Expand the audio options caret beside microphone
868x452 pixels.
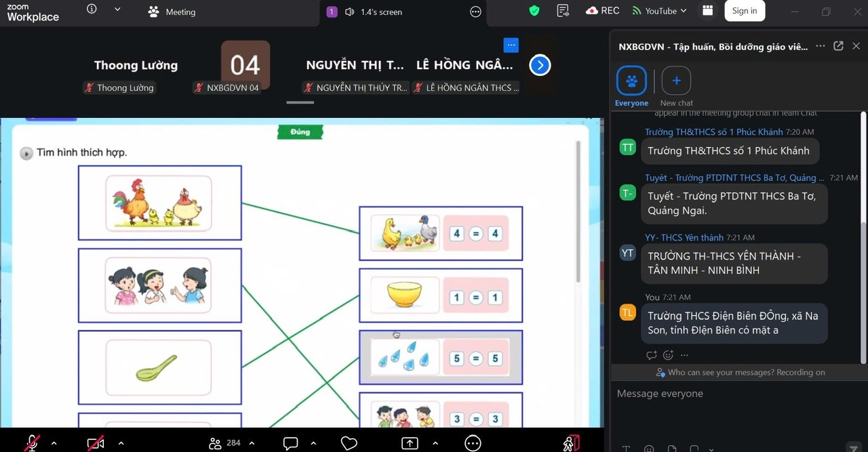point(54,443)
